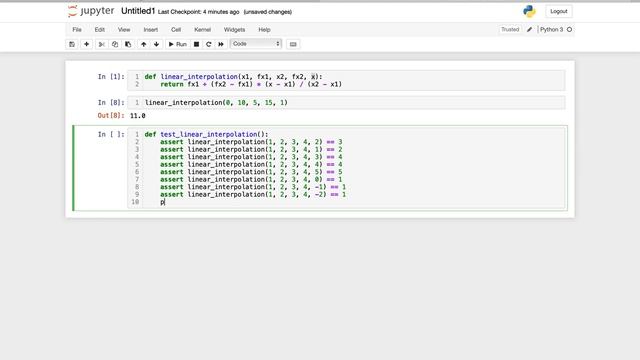Open the Cell menu
This screenshot has height=360, width=640.
176,30
